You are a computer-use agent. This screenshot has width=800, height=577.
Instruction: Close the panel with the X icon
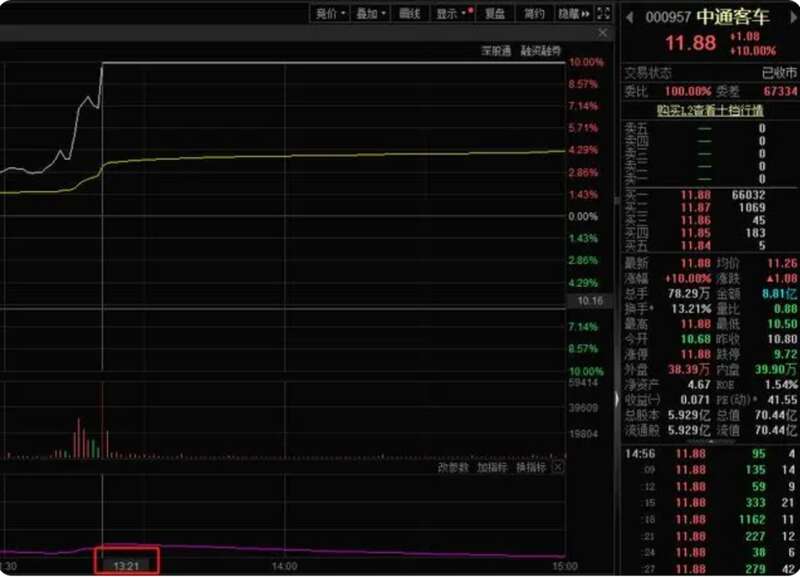(603, 33)
